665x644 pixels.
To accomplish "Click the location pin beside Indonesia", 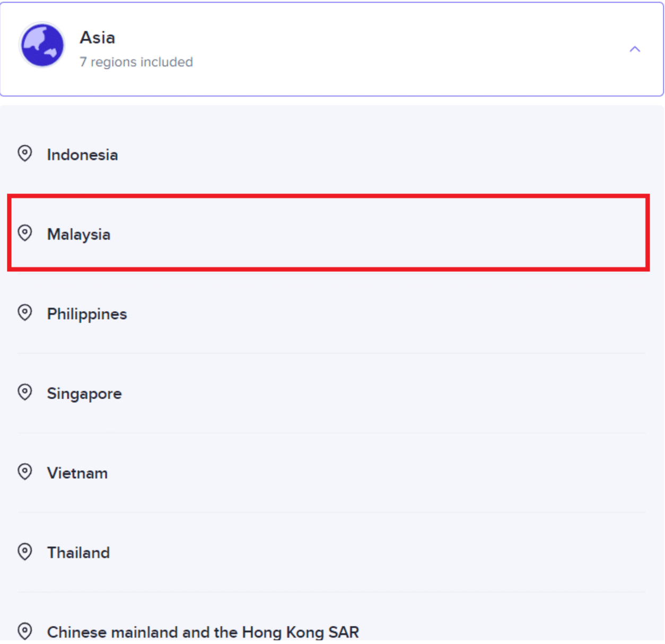I will (25, 154).
